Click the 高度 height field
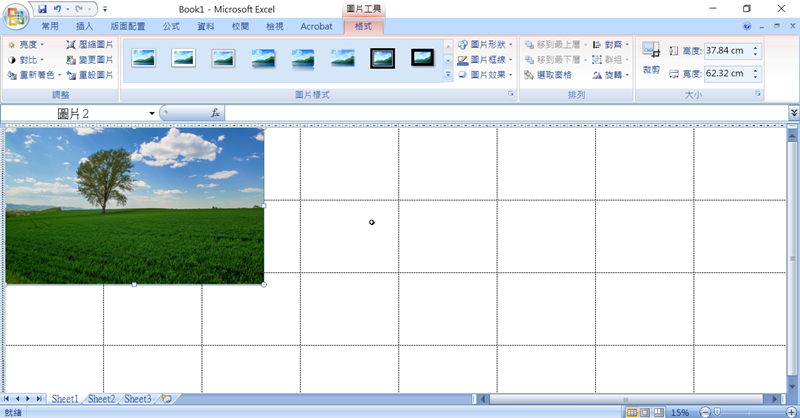 pyautogui.click(x=728, y=51)
